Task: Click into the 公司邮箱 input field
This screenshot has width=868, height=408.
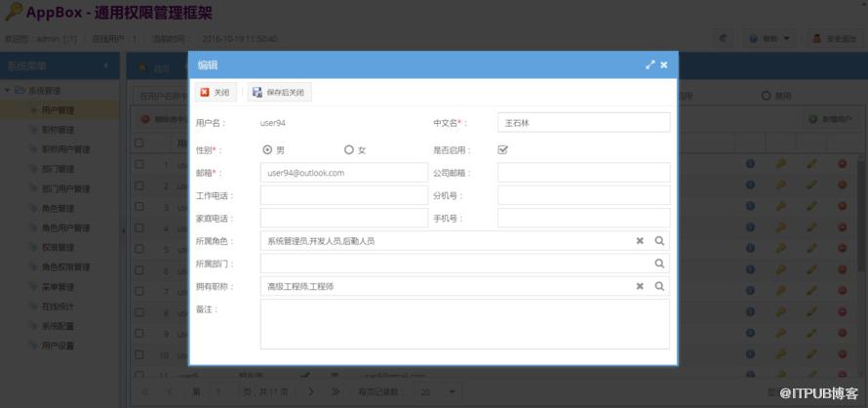Action: click(x=583, y=173)
